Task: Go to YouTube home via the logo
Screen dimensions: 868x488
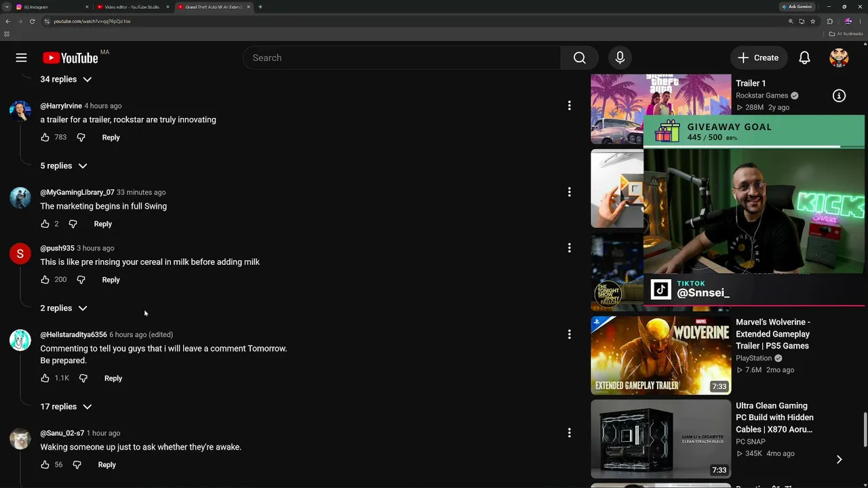Action: (x=71, y=58)
